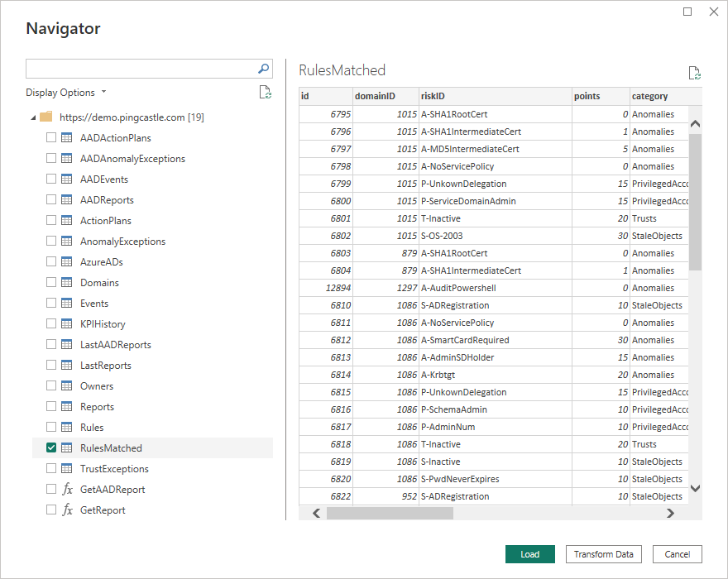Uncheck the RulesMatched checkbox
The image size is (728, 579).
coord(51,447)
